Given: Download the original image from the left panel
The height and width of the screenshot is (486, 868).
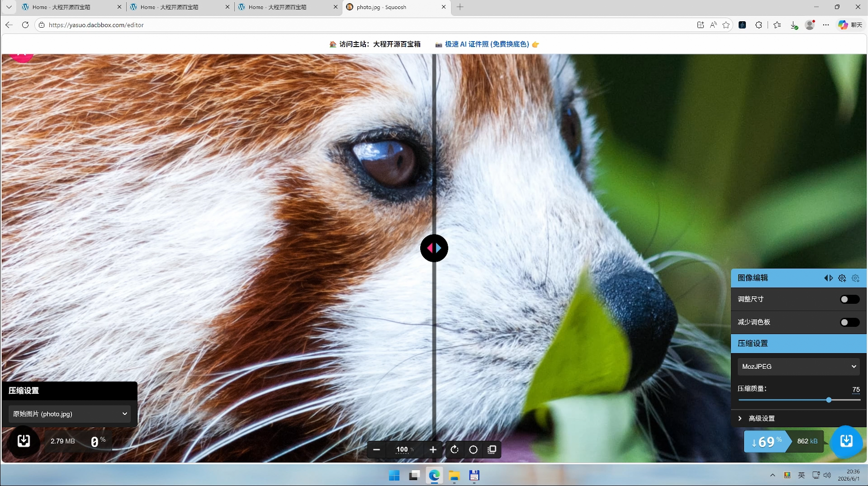Looking at the screenshot, I should [x=24, y=441].
